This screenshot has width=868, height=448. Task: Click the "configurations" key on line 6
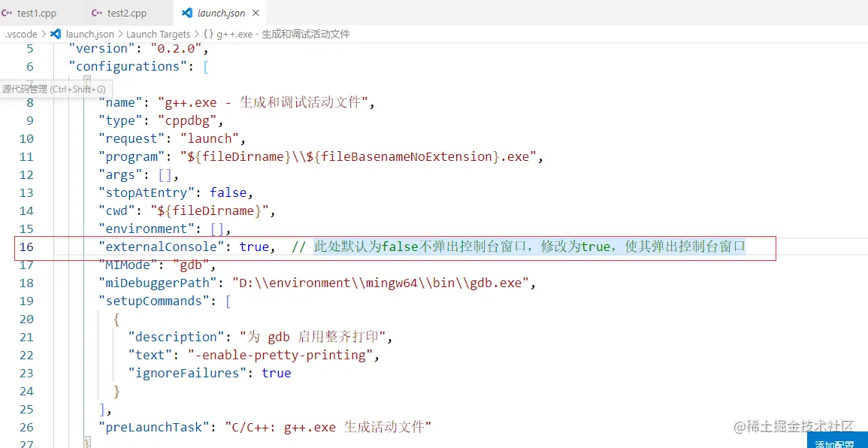[129, 66]
